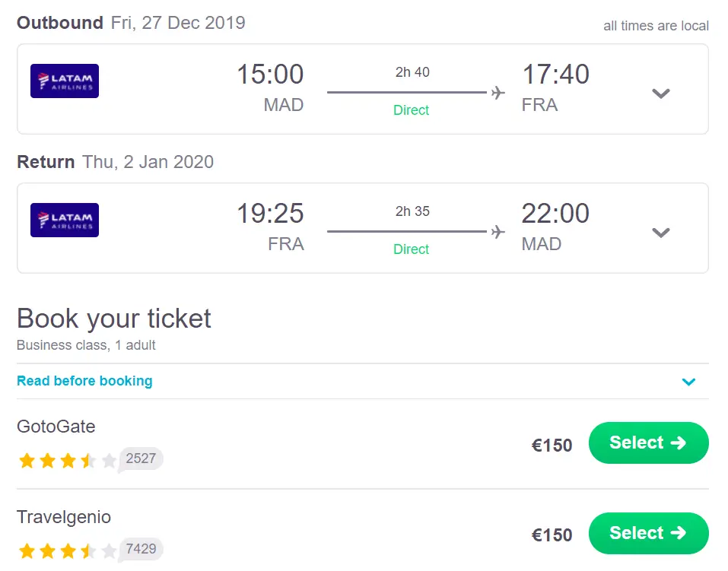Click the outbound flight airplane icon
Screen dimensions: 728x571
(498, 93)
